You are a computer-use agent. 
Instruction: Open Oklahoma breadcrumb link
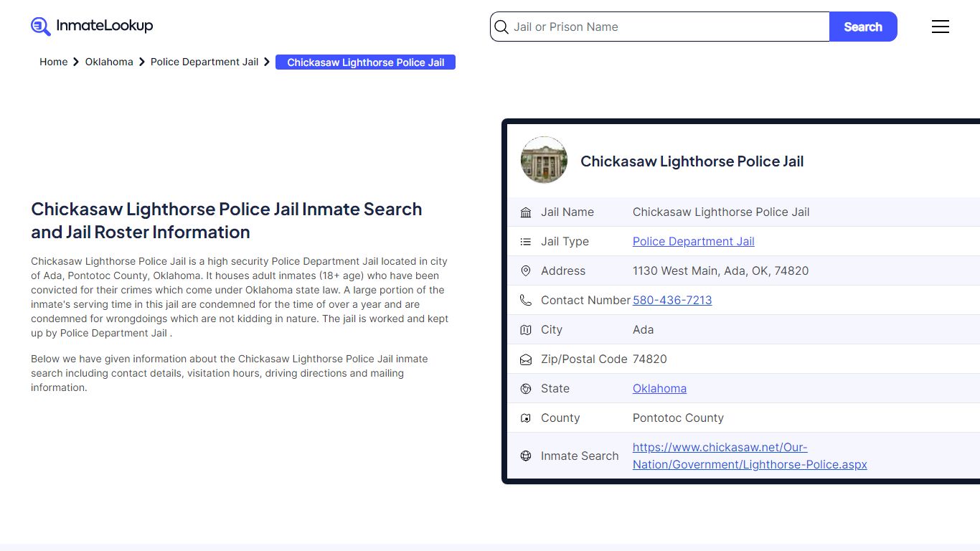tap(109, 62)
